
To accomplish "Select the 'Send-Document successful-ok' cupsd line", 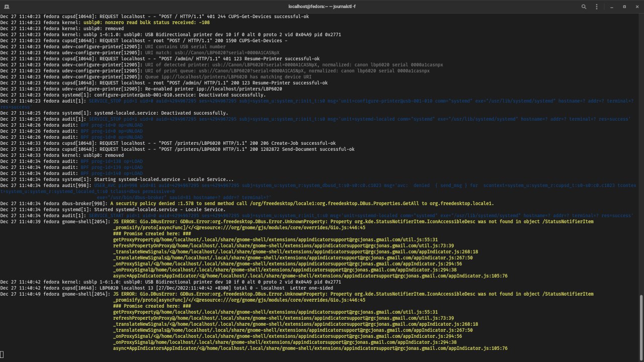I will click(177, 149).
